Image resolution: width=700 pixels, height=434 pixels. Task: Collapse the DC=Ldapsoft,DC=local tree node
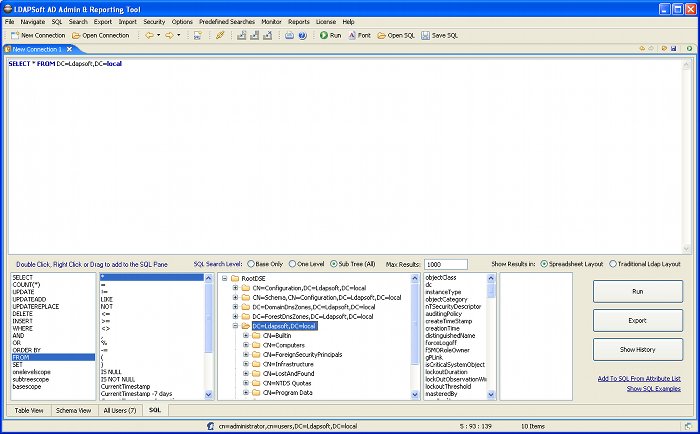pyautogui.click(x=235, y=326)
